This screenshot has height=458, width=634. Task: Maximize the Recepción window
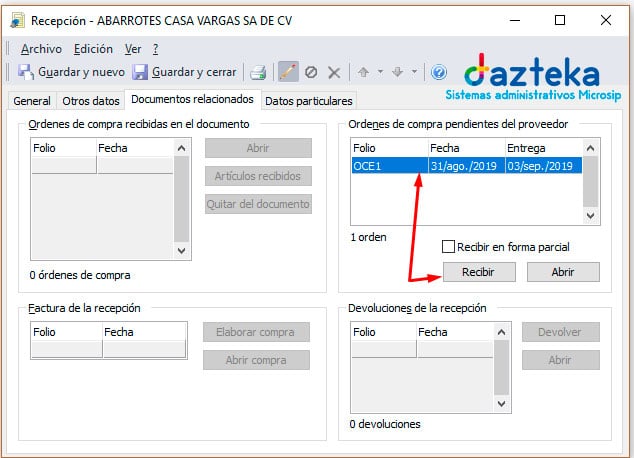click(x=560, y=20)
